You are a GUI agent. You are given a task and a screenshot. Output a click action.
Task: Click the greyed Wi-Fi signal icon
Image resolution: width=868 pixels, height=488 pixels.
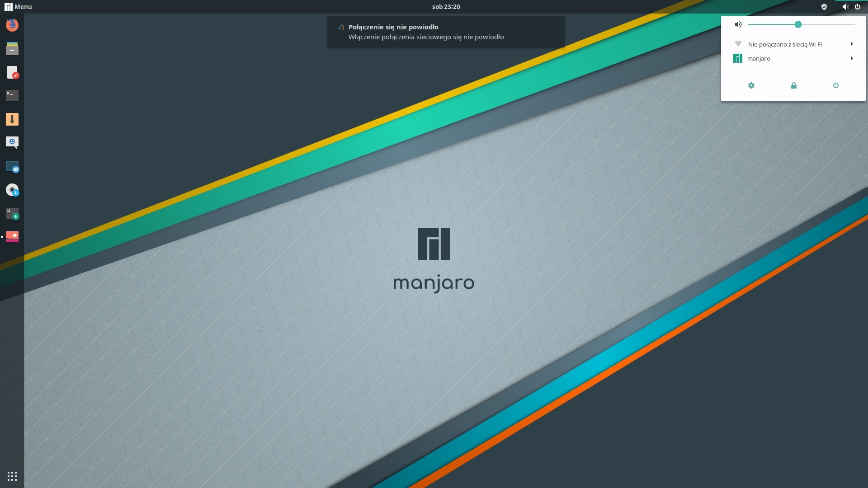738,44
